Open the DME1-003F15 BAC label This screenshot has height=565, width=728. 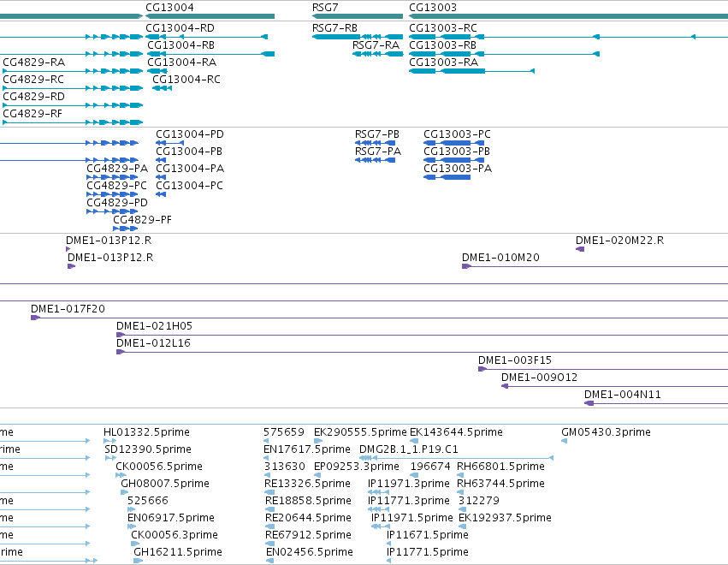[x=515, y=360]
